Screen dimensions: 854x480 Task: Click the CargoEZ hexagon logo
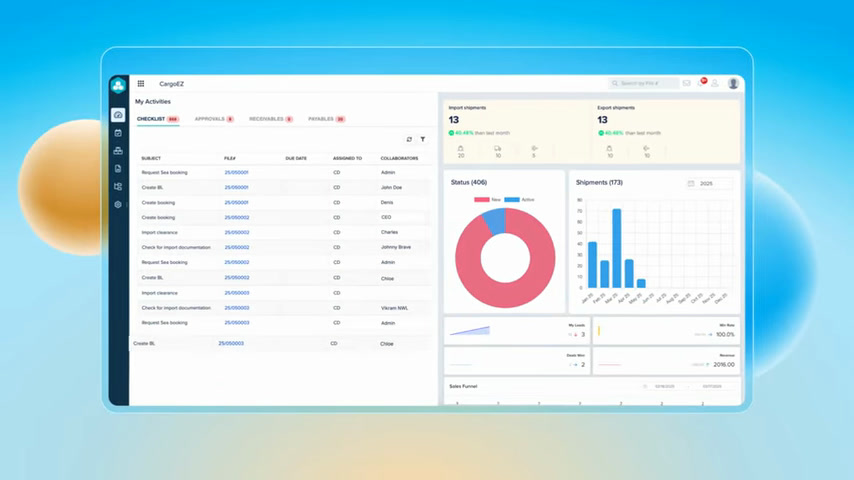click(x=118, y=86)
